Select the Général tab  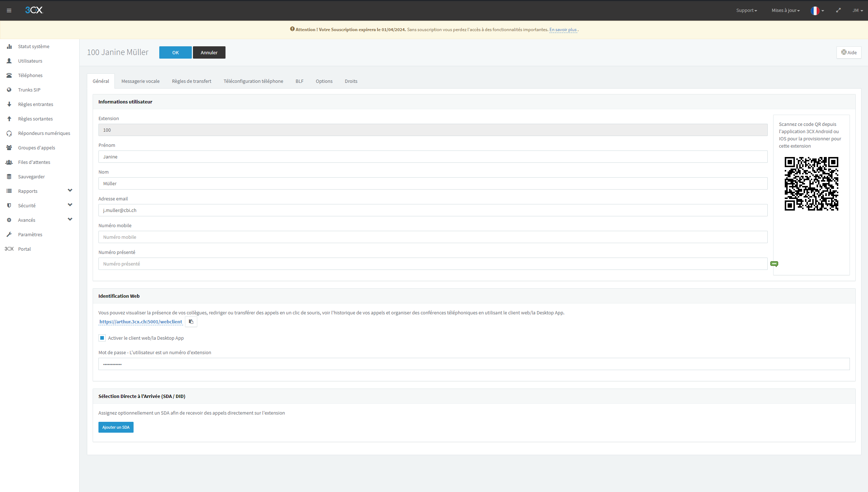click(101, 81)
